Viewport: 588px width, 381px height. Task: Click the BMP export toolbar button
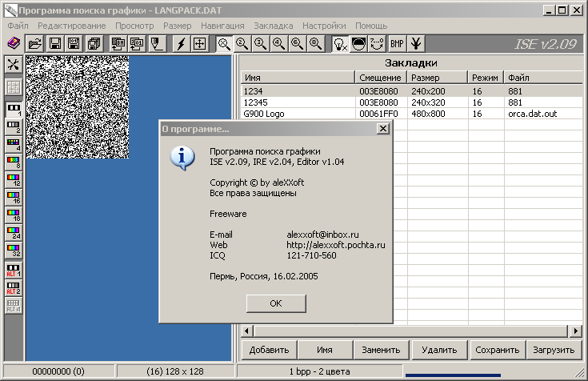click(x=397, y=43)
